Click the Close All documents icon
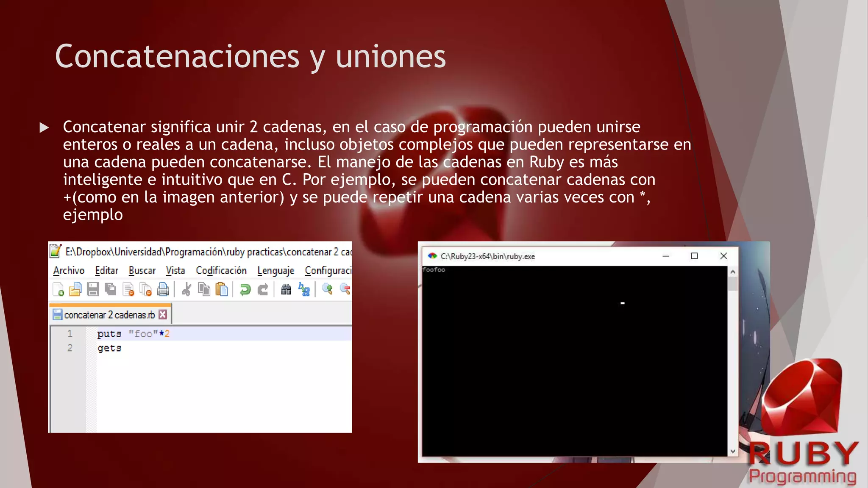868x488 pixels. click(x=145, y=289)
